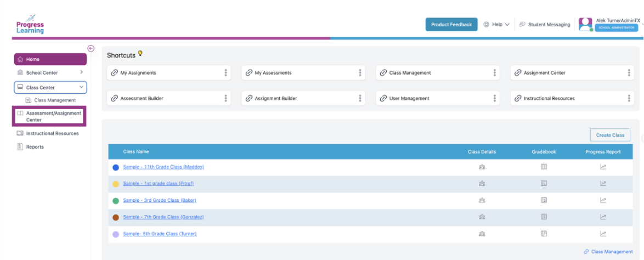Open Assessment/Assignment Center in the sidebar
This screenshot has height=260, width=644.
pyautogui.click(x=49, y=116)
